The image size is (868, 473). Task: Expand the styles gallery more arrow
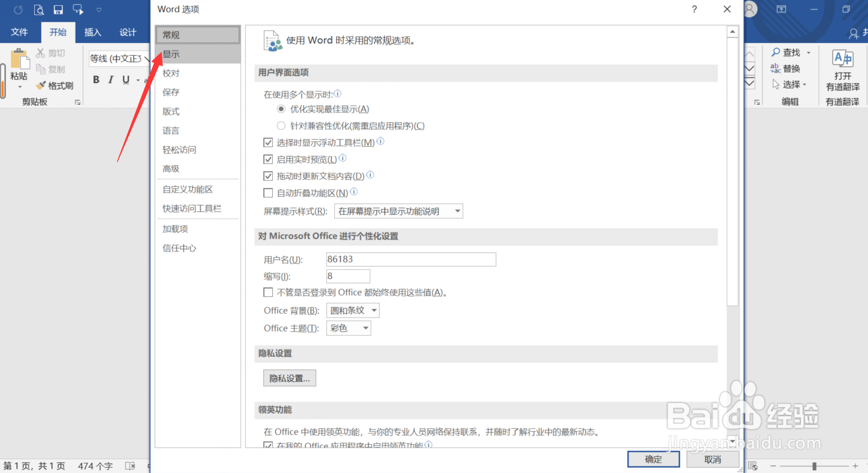750,83
